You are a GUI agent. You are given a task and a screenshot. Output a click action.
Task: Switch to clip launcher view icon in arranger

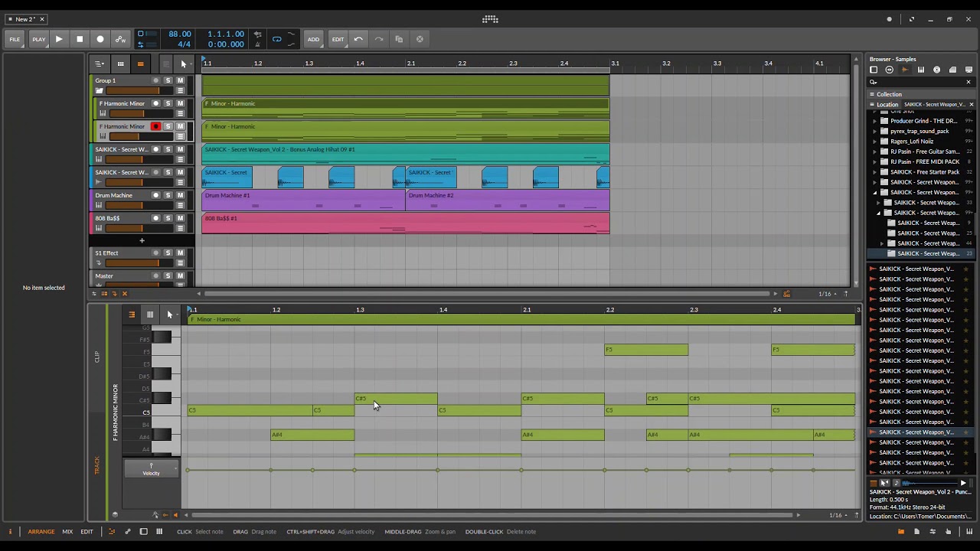click(x=120, y=64)
